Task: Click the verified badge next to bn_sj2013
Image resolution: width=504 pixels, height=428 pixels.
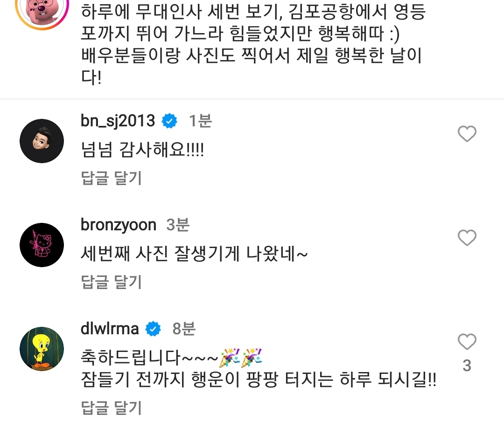Action: pos(168,121)
